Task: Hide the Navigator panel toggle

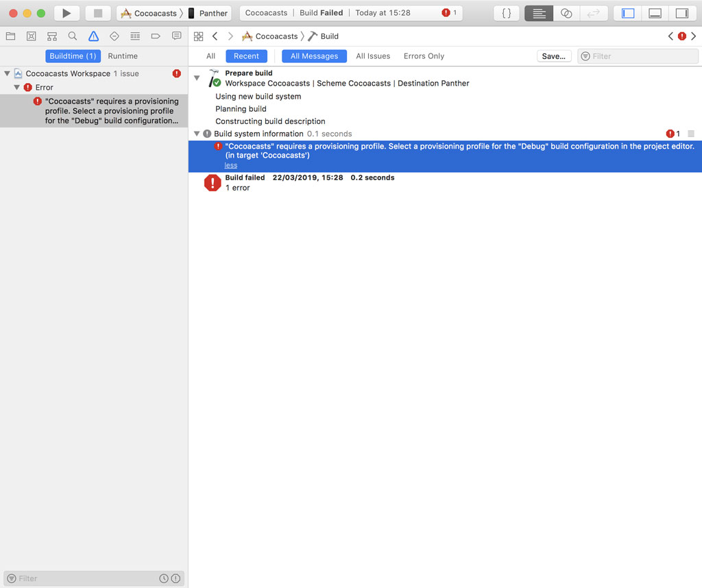Action: tap(627, 12)
